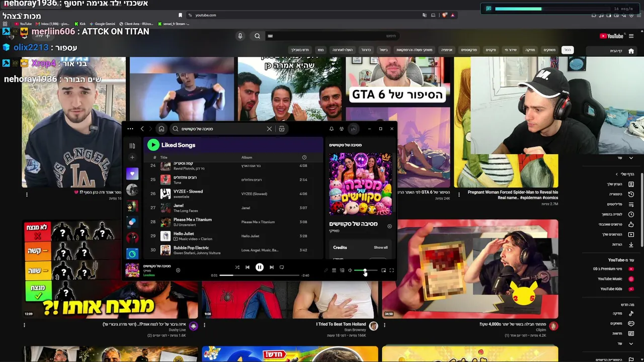This screenshot has height=362, width=644.
Task: Select the 'שידור חי' filter chip
Action: tap(511, 50)
